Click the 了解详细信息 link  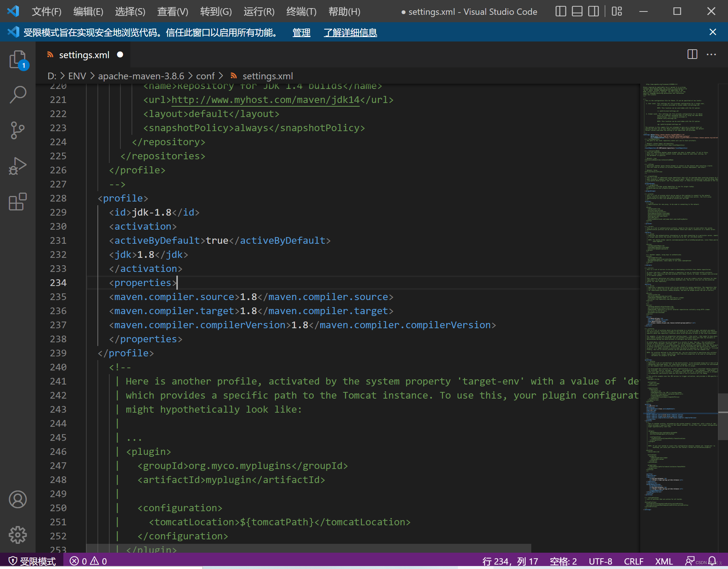[350, 33]
